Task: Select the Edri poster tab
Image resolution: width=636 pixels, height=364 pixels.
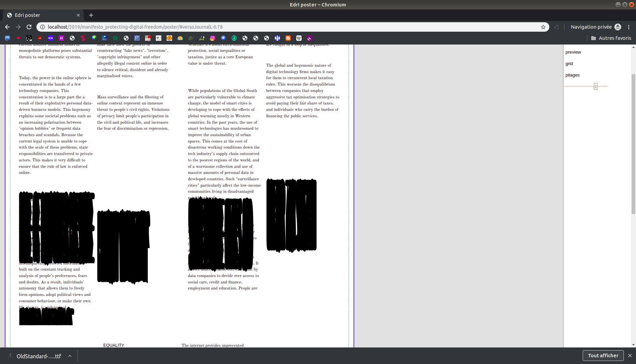Action: click(x=40, y=15)
